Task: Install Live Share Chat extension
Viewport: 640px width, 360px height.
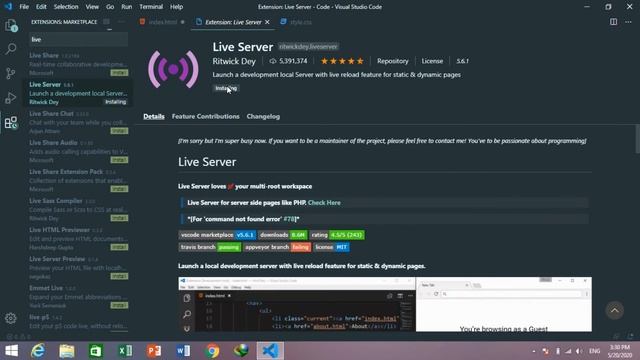Action: click(119, 131)
